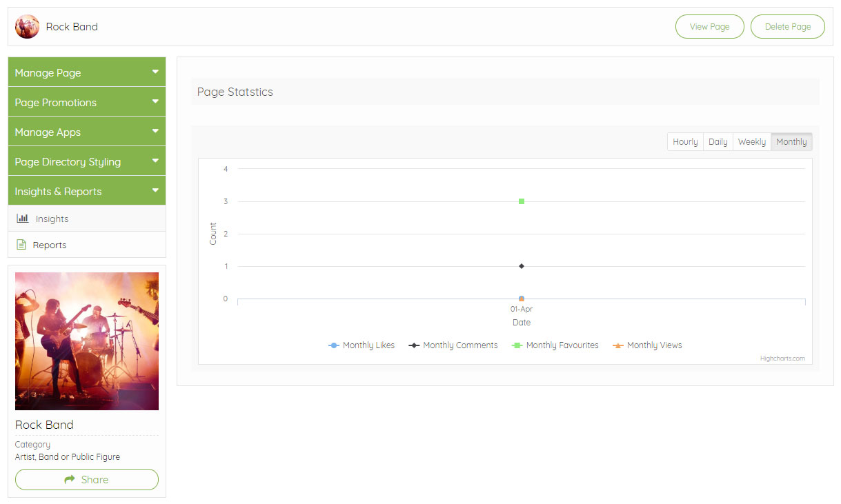
Task: Click the Monthly Views orange triangle marker
Action: tap(617, 345)
